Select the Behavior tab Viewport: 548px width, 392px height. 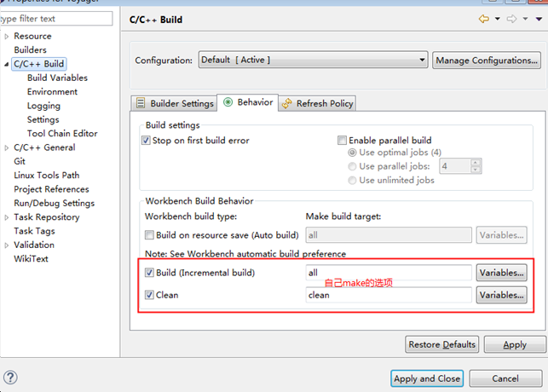click(248, 102)
